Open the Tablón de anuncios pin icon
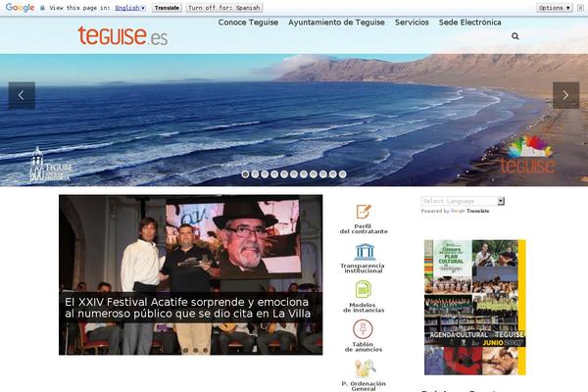Screen dimensions: 588x392 [x=363, y=329]
